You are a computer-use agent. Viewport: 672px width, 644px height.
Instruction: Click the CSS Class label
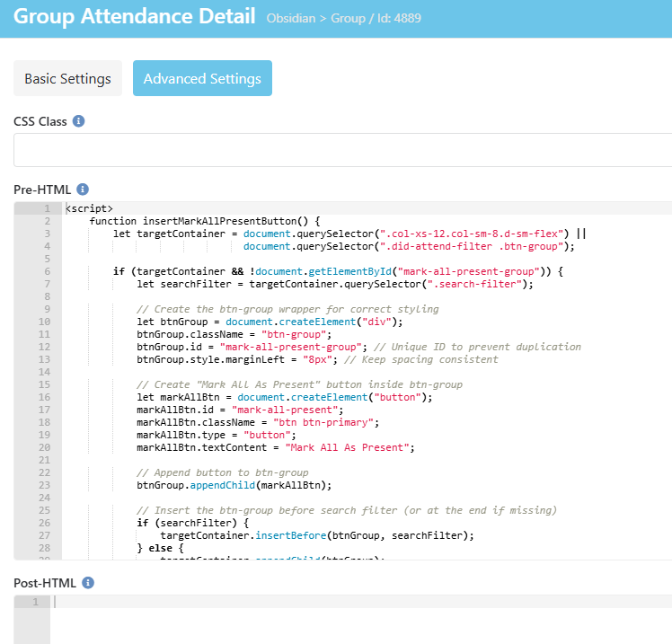pyautogui.click(x=40, y=121)
